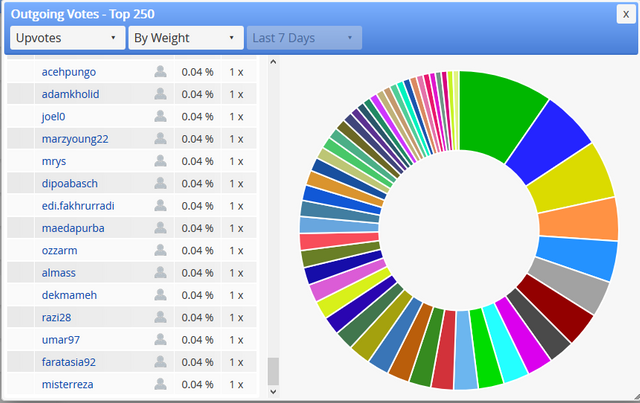
Task: Open the Upvotes dropdown
Action: click(x=67, y=38)
